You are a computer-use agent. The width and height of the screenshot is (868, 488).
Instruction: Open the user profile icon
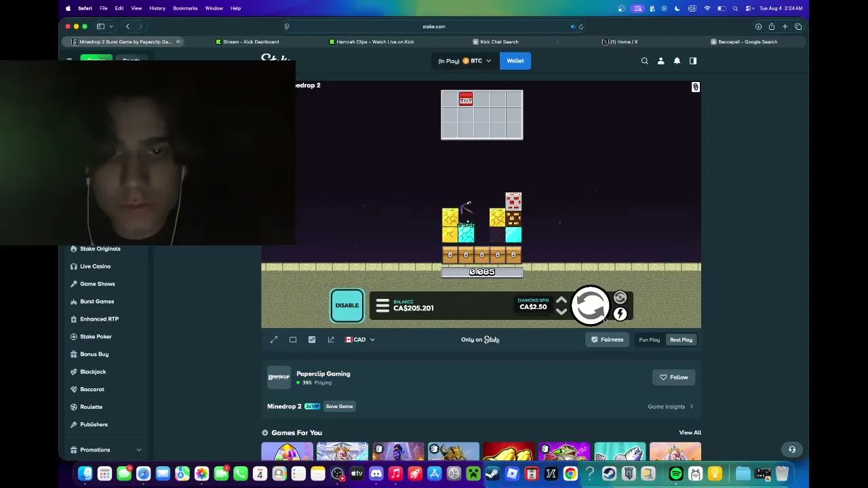coord(661,61)
